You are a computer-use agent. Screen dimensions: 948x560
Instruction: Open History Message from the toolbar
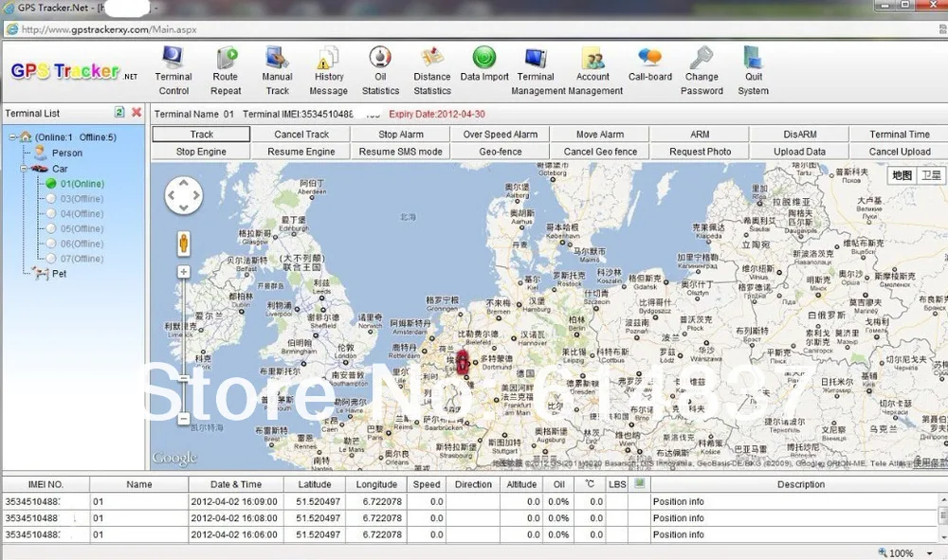tap(329, 59)
